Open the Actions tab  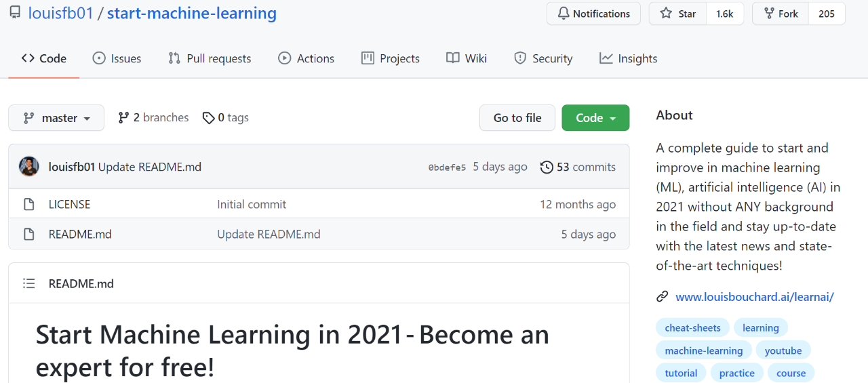point(307,58)
